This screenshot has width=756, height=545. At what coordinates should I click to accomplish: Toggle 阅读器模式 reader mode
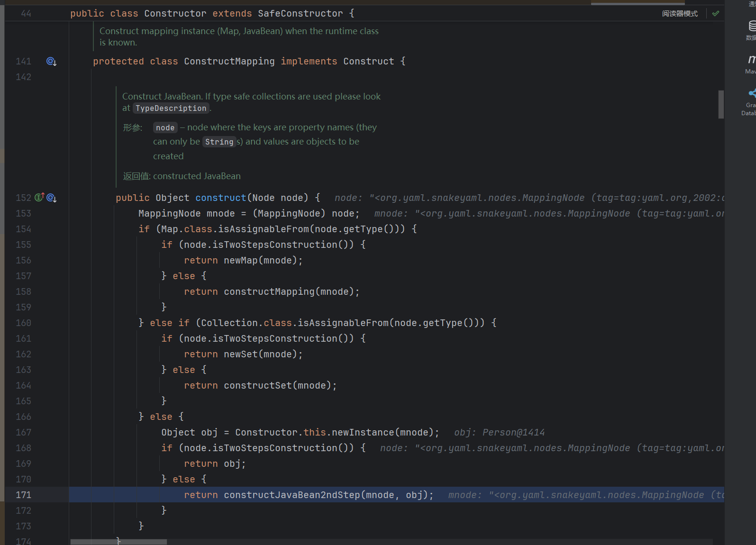click(680, 14)
